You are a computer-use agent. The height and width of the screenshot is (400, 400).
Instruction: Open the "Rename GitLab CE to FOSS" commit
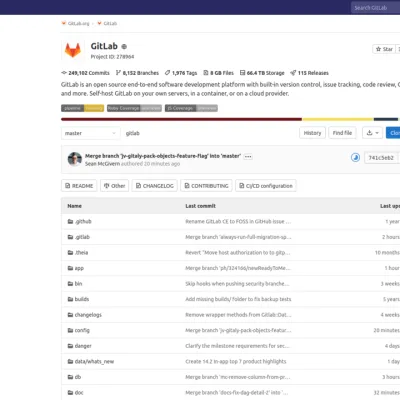(x=238, y=221)
